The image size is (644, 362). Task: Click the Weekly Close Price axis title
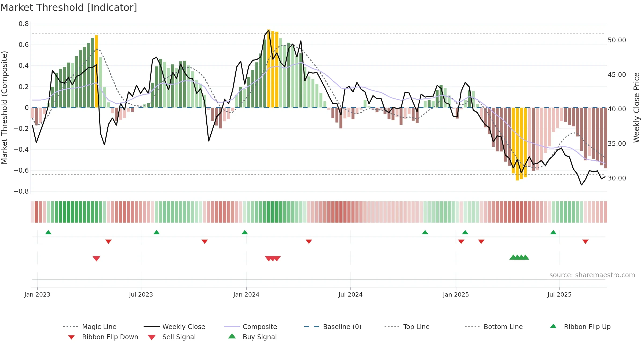point(636,108)
